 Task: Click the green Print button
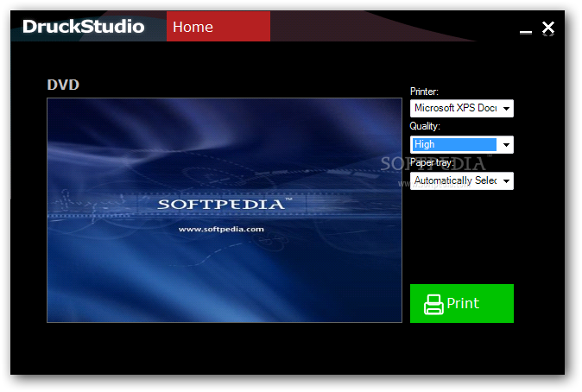pos(462,303)
